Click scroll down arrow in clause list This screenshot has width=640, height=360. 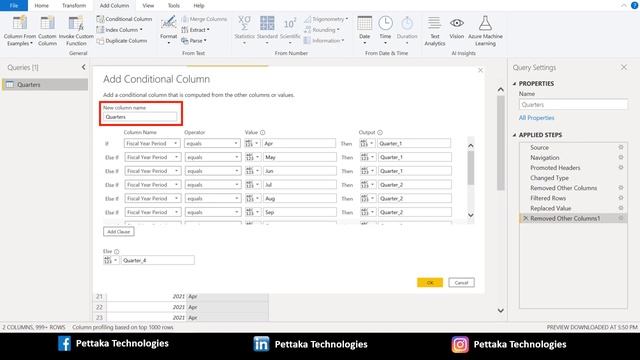471,215
